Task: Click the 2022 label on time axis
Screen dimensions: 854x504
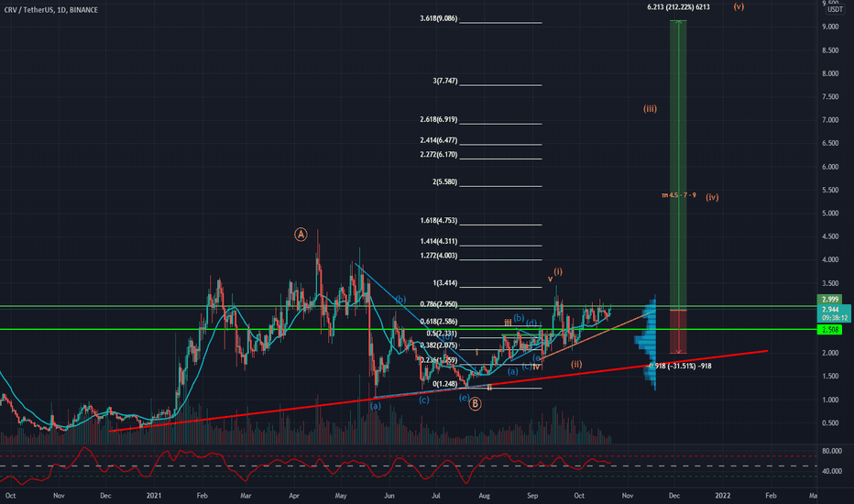Action: [x=723, y=495]
